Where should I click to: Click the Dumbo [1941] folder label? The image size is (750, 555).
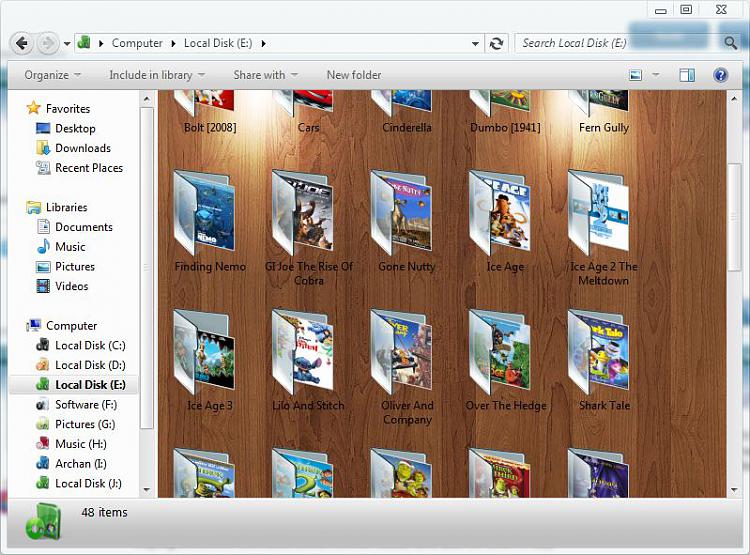tap(506, 128)
